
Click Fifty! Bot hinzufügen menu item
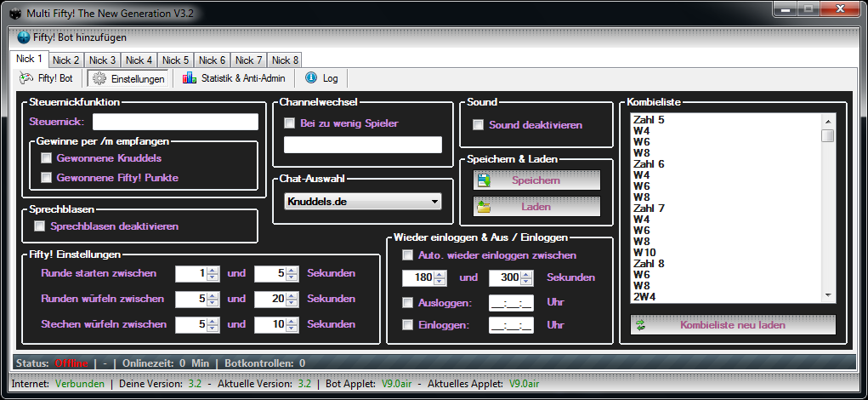(71, 37)
